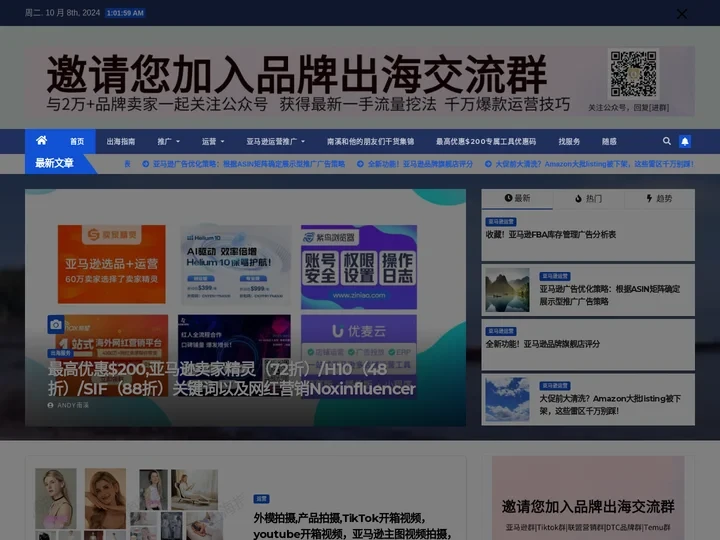Click the camera icon on the featured post
This screenshot has height=540, width=720.
coord(56,325)
